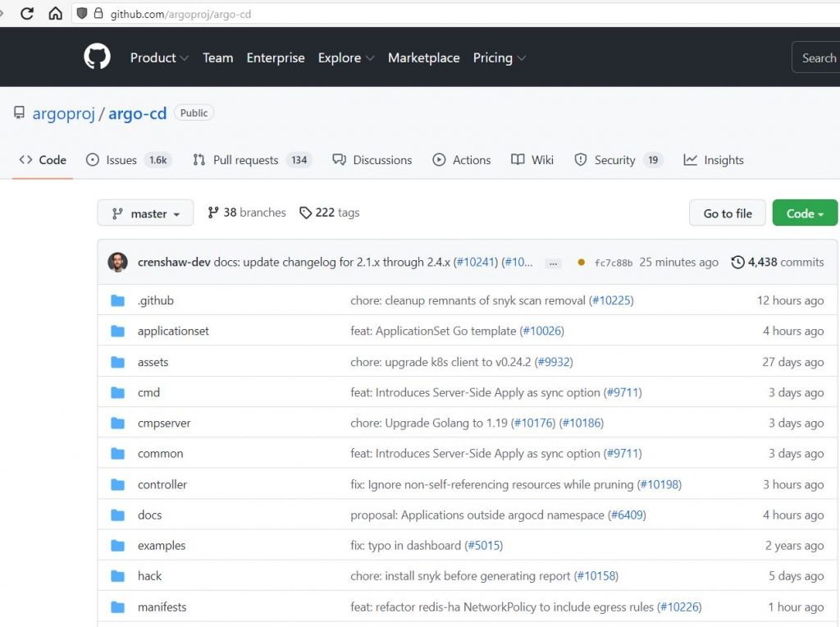Click the branch icon beside 38 branches
This screenshot has width=840, height=627.
pos(213,213)
